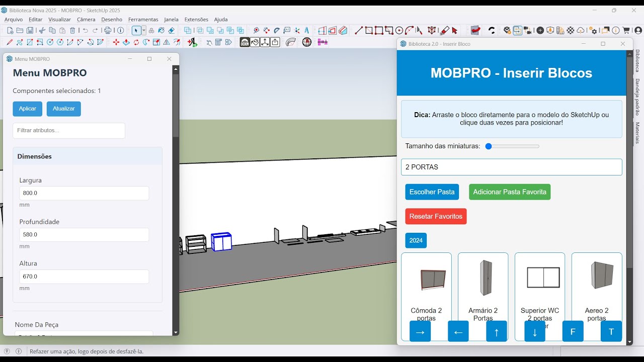This screenshot has height=362, width=644.
Task: Click the Cut scissors icon
Action: point(42,30)
